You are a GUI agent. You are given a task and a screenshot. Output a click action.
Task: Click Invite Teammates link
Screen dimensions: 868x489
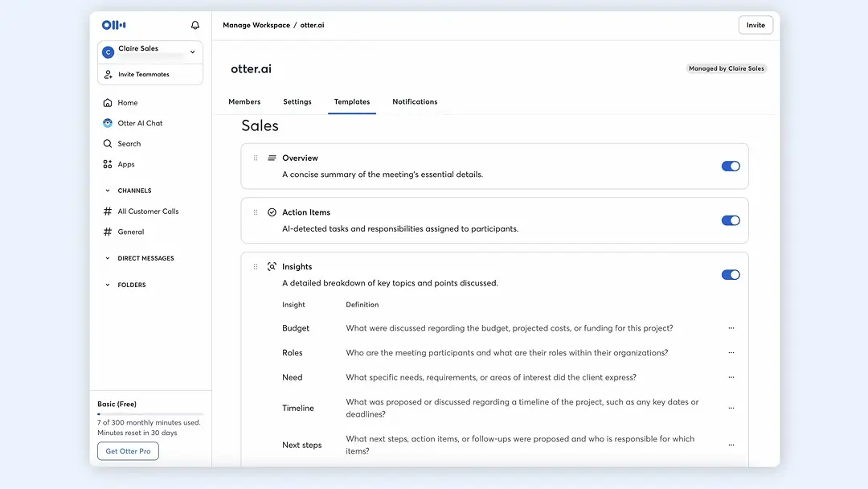pos(143,74)
